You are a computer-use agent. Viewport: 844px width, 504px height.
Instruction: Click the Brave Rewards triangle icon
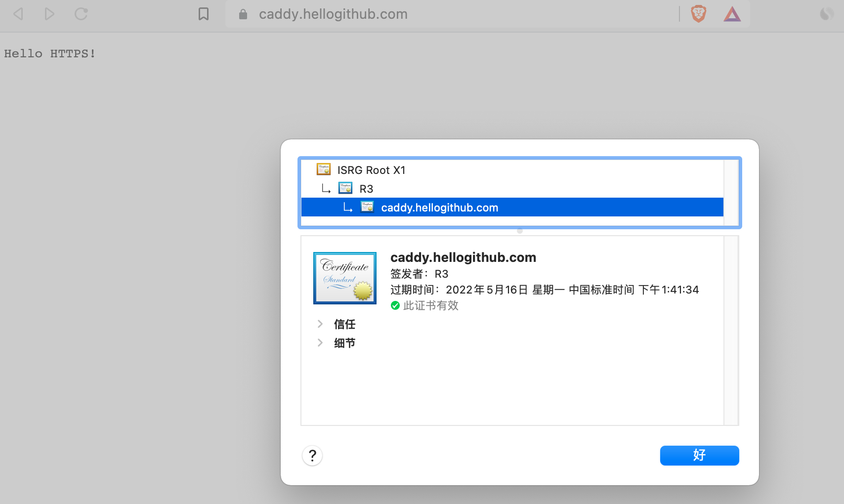coord(732,14)
